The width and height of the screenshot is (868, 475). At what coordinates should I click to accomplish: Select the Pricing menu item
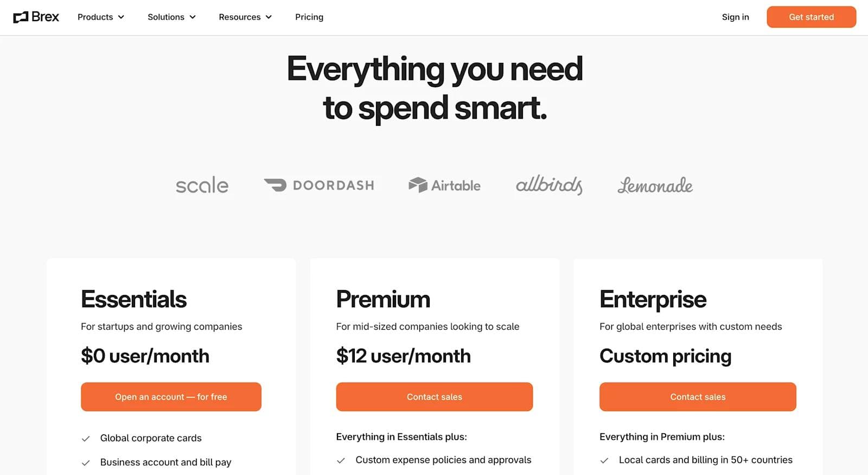pos(309,17)
